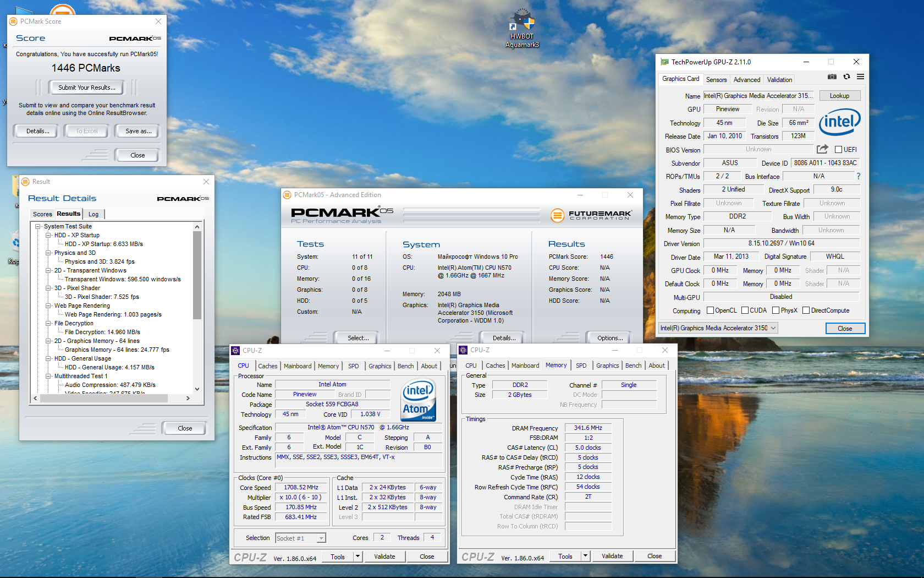Open the Log tab in Result Details
The height and width of the screenshot is (578, 924).
click(94, 214)
